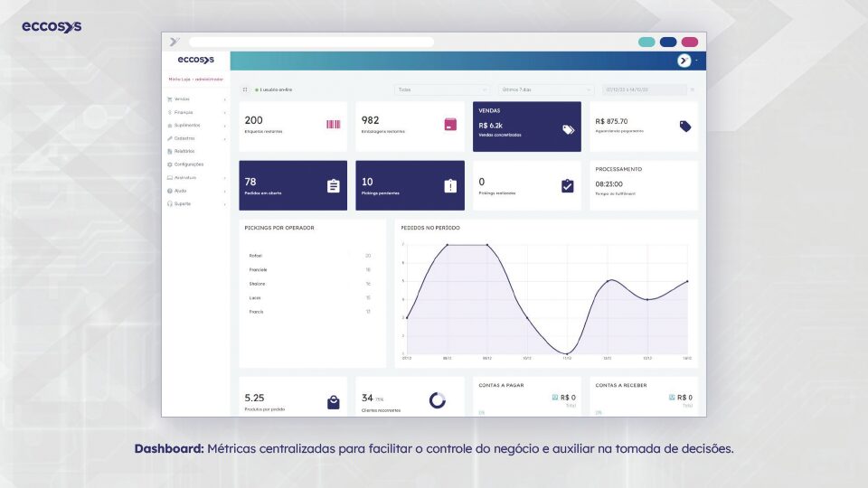Click the eccosys logo in sidebar
Viewport: 868px width, 488px height.
pos(195,60)
